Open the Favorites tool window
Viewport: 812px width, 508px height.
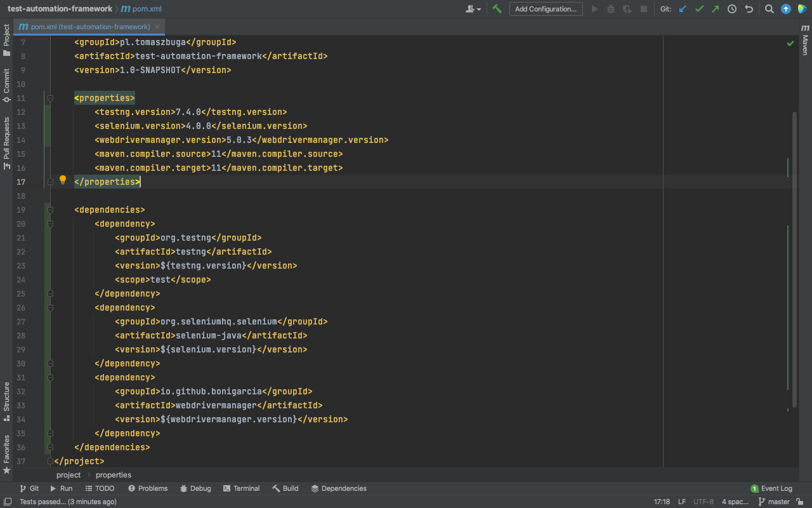click(6, 454)
